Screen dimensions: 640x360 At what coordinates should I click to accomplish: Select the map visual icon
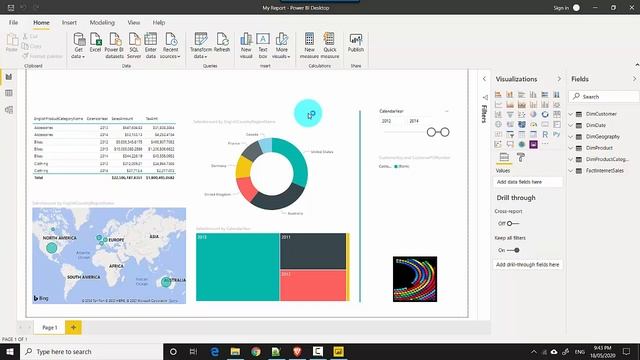tap(498, 124)
